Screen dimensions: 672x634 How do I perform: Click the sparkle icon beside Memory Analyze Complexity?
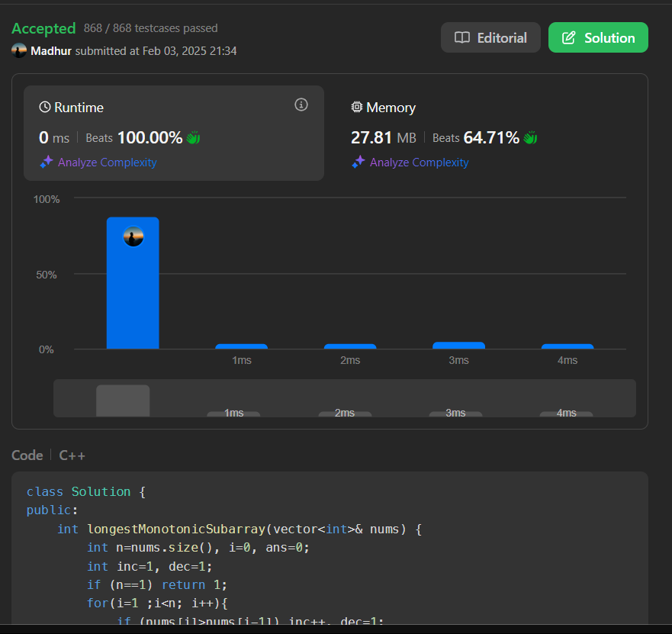(x=359, y=162)
